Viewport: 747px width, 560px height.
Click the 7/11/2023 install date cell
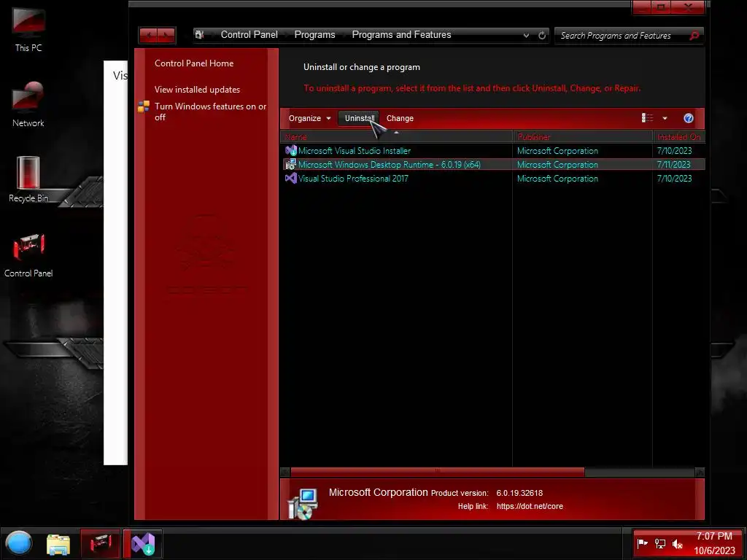pyautogui.click(x=673, y=164)
